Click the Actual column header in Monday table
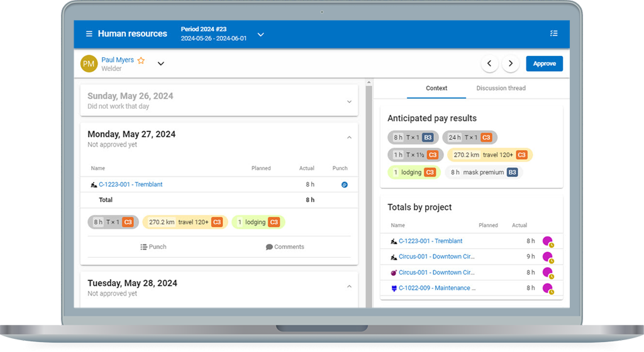This screenshot has width=644, height=352. click(x=307, y=168)
